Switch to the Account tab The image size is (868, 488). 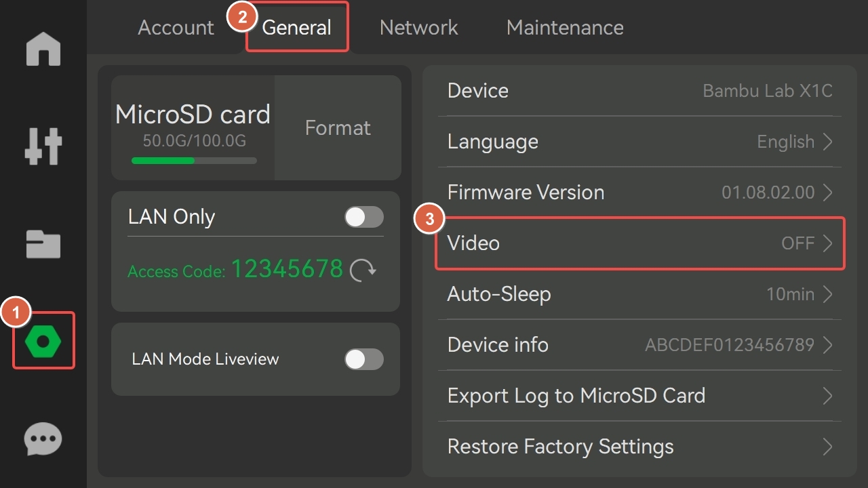tap(176, 27)
